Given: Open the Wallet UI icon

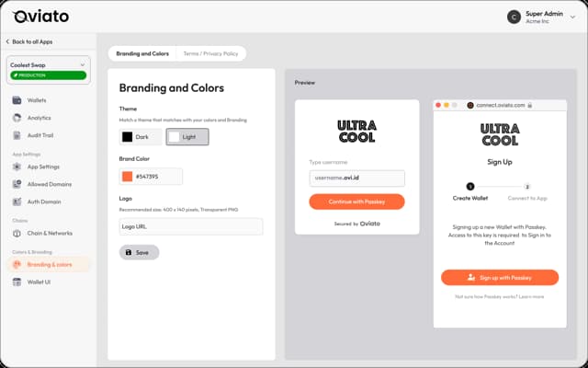Looking at the screenshot, I should click(x=17, y=282).
